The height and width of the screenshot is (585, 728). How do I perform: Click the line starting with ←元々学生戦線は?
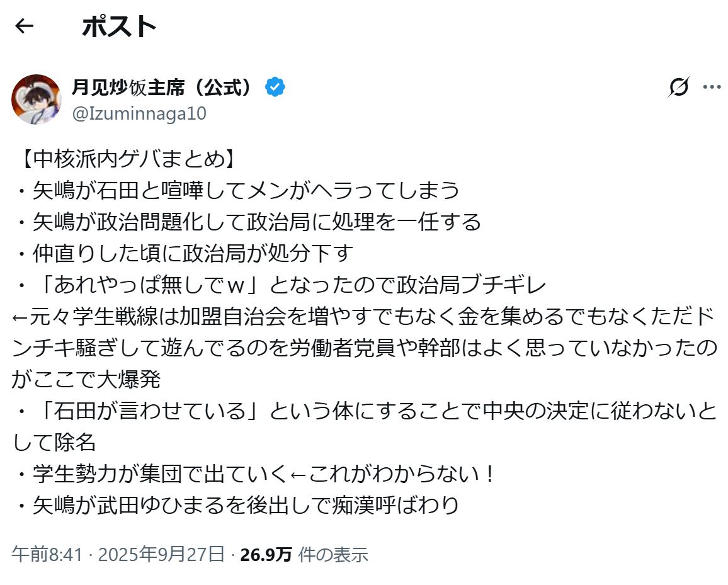tap(364, 316)
